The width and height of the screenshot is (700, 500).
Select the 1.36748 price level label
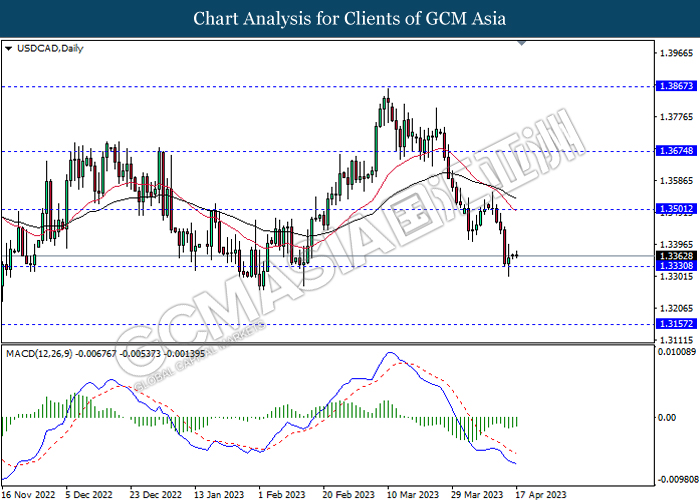tap(676, 151)
